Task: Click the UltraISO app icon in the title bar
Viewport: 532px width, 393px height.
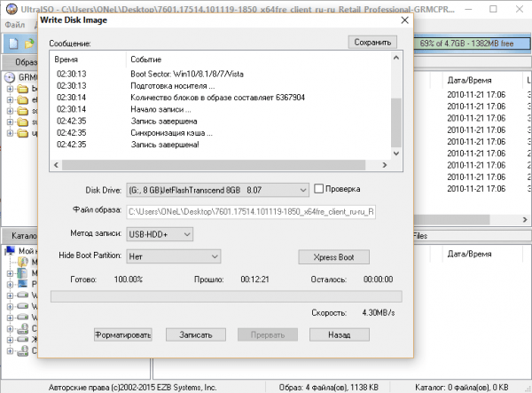Action: pos(12,9)
